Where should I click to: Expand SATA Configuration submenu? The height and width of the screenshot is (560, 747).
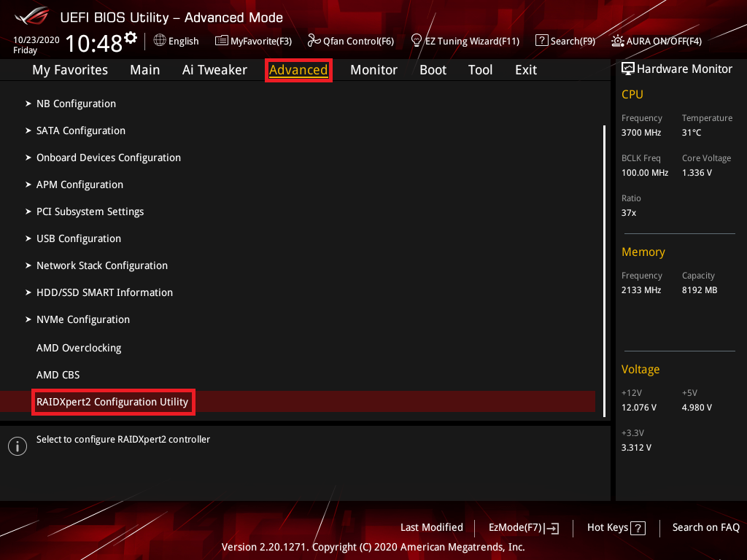tap(80, 131)
